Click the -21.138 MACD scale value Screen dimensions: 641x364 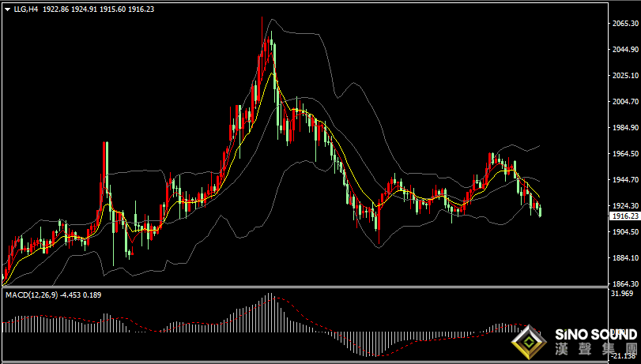coord(622,357)
